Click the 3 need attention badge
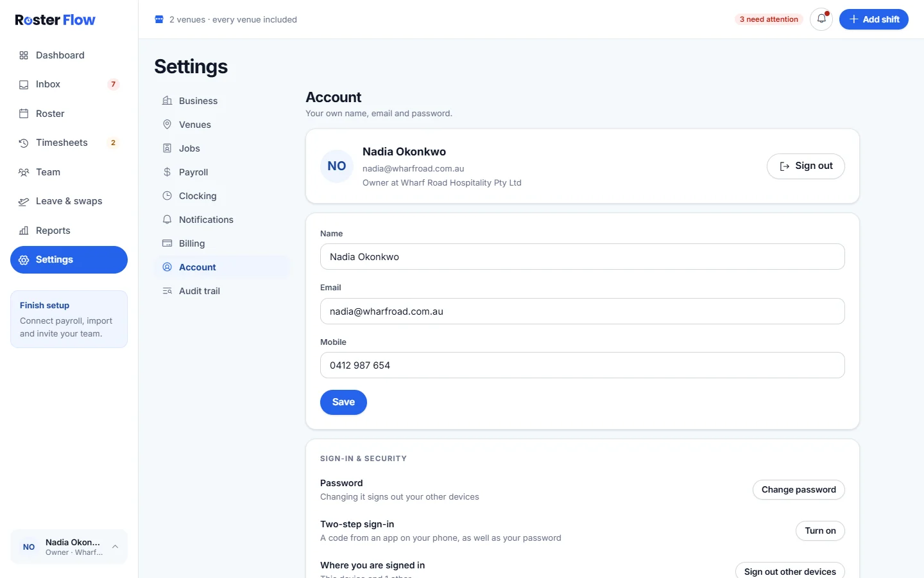This screenshot has height=578, width=924. 769,19
